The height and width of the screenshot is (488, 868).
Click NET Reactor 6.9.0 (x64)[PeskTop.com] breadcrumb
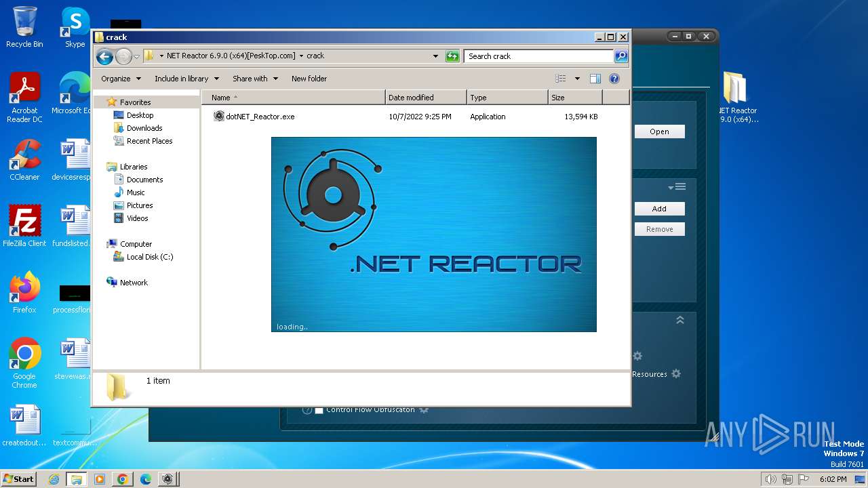tap(231, 56)
